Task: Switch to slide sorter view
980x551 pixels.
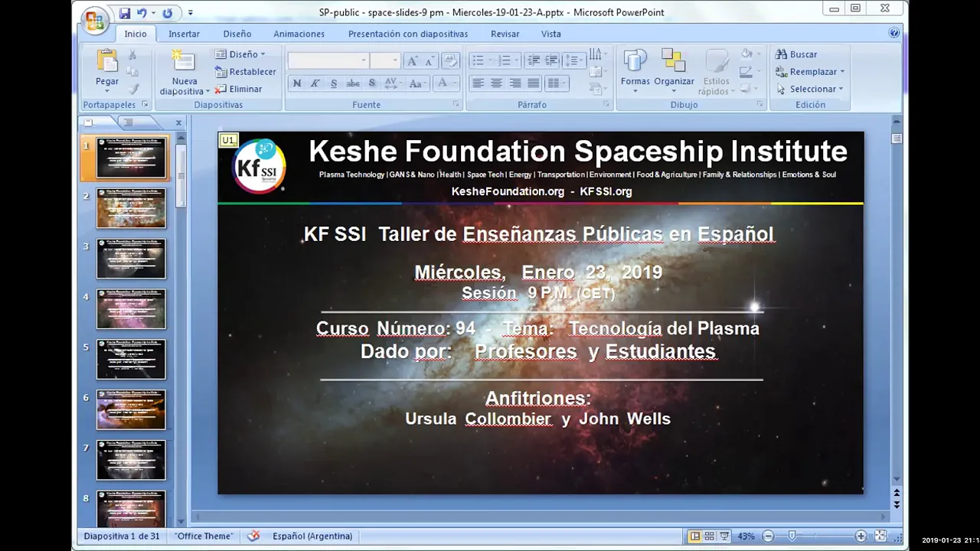Action: coord(709,536)
